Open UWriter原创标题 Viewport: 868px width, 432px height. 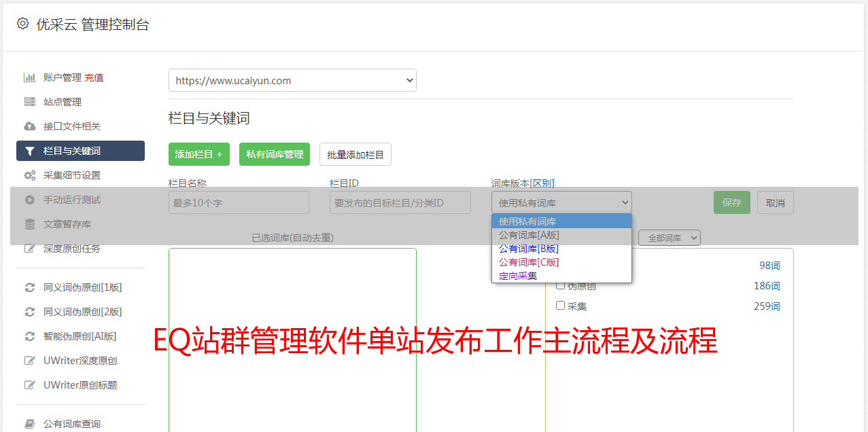80,385
